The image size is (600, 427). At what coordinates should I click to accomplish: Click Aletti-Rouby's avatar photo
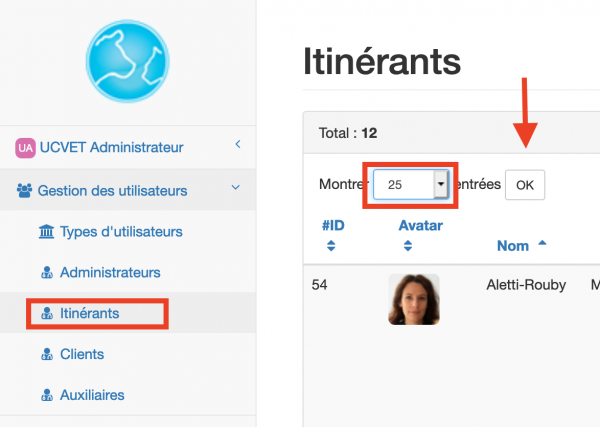(413, 299)
